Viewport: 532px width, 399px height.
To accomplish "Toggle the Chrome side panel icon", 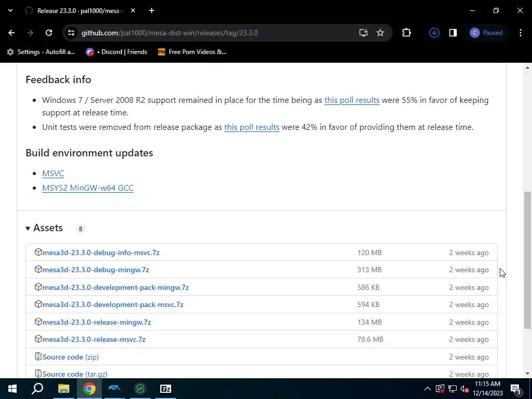I will tap(453, 33).
